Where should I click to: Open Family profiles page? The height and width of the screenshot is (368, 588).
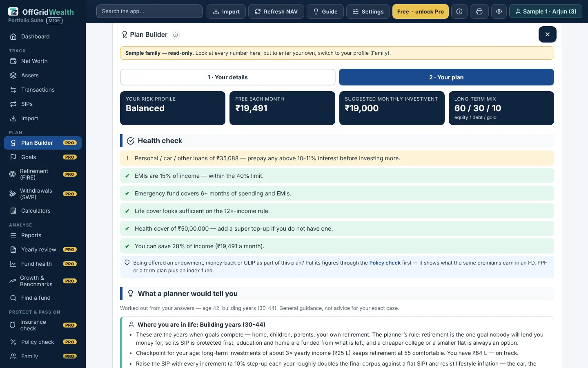43,356
